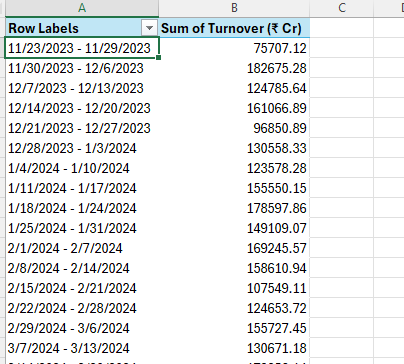Click turnover value 158610.94
This screenshot has width=404, height=364.
tap(234, 268)
